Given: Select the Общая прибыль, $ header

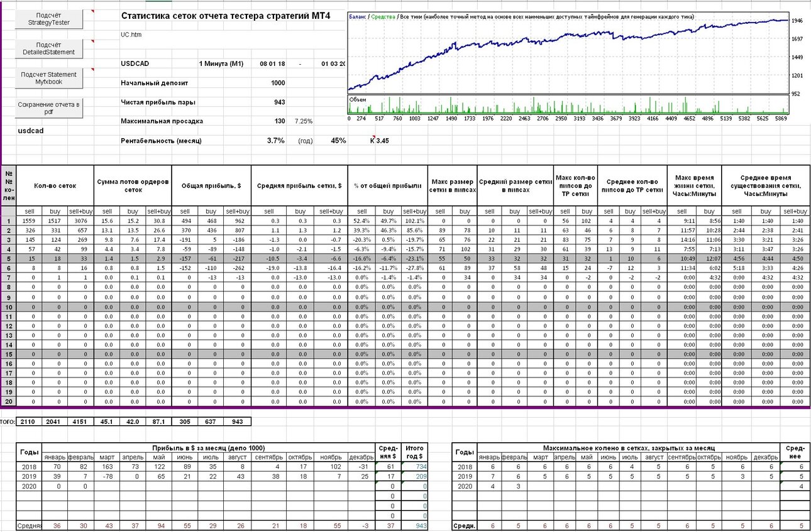Looking at the screenshot, I should [211, 186].
